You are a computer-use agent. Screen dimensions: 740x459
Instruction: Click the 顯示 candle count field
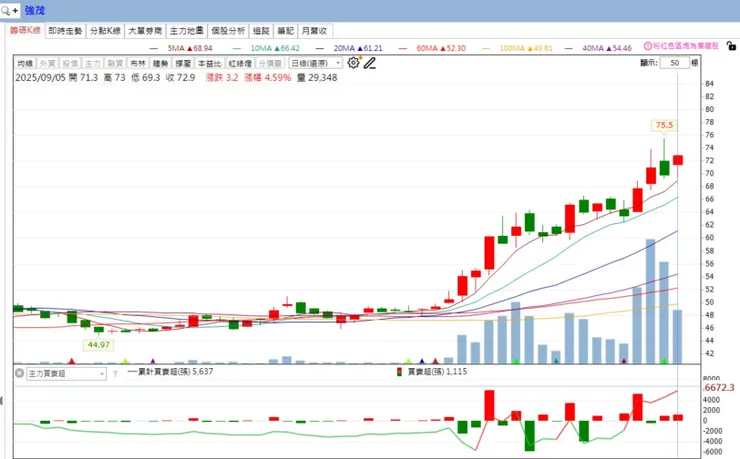(674, 63)
